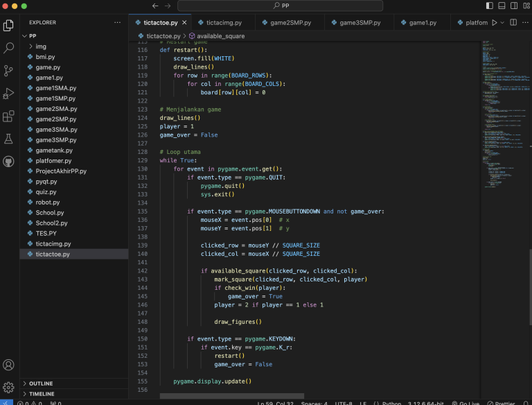
Task: Switch to the platfom tab
Action: [472, 22]
